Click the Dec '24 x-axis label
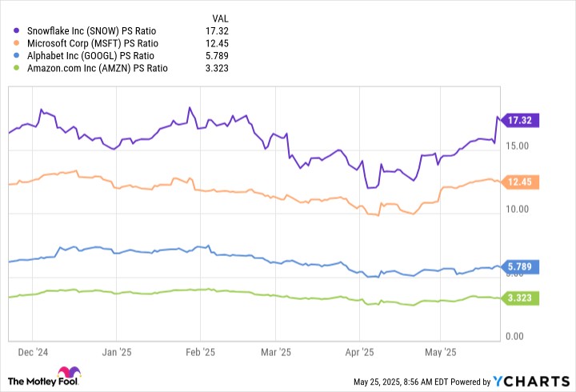 click(x=32, y=351)
